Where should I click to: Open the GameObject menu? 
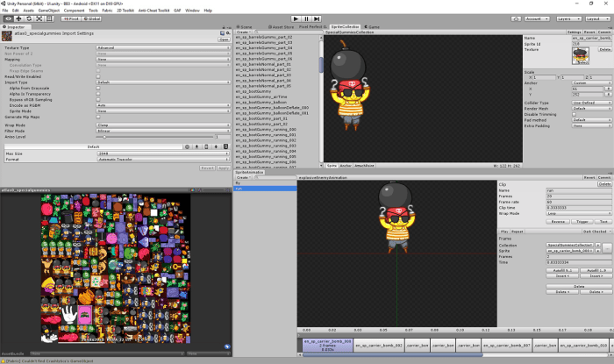click(x=49, y=11)
